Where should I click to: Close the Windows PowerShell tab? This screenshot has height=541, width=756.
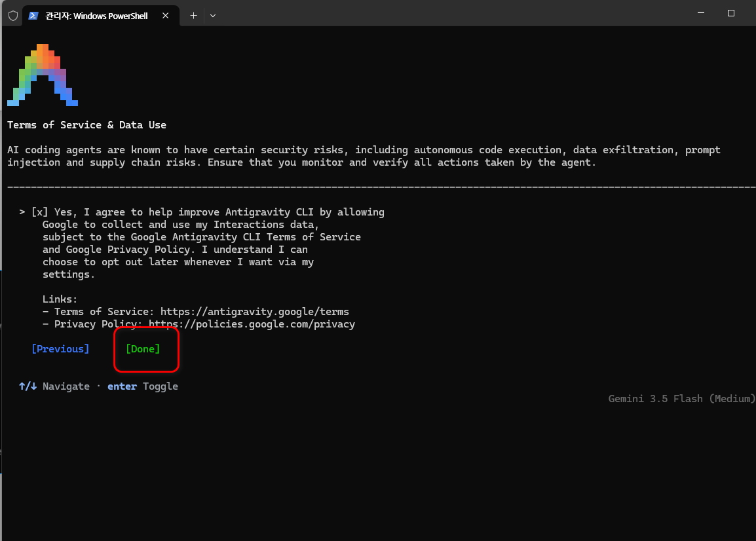pos(165,16)
